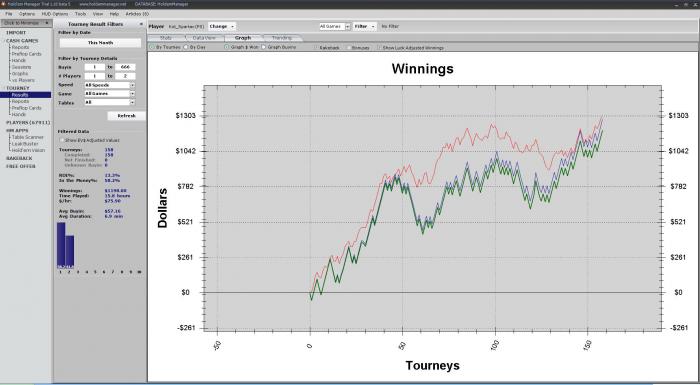Click the HoldemManager app icon in title bar

click(x=3, y=4)
